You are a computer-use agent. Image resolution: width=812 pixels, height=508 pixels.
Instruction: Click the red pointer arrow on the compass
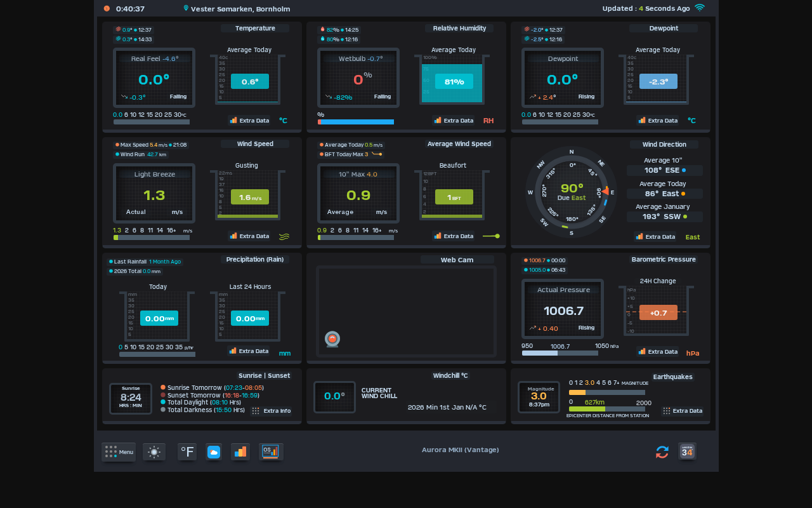click(x=605, y=191)
